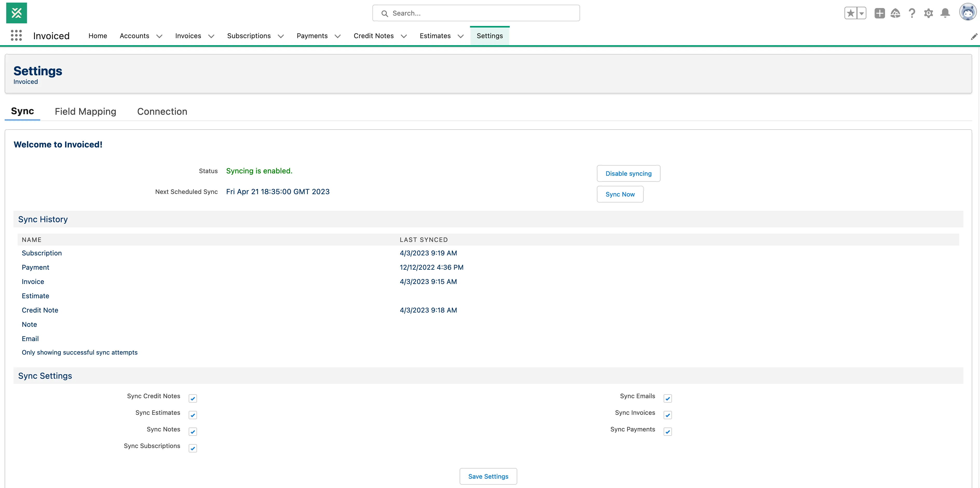Toggle the Sync Payments checkbox
The width and height of the screenshot is (980, 488).
(x=668, y=432)
